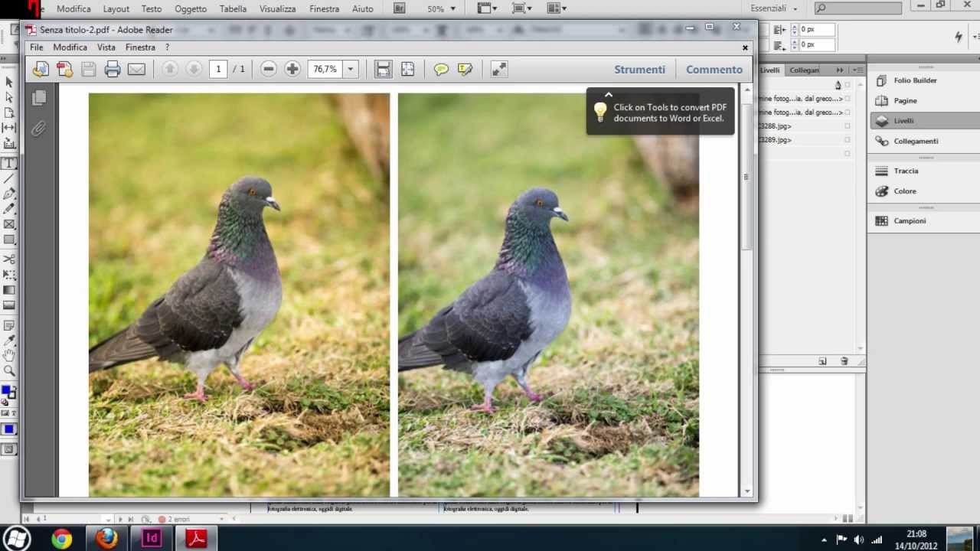Open the Commento pane
Viewport: 980px width, 551px height.
(714, 69)
